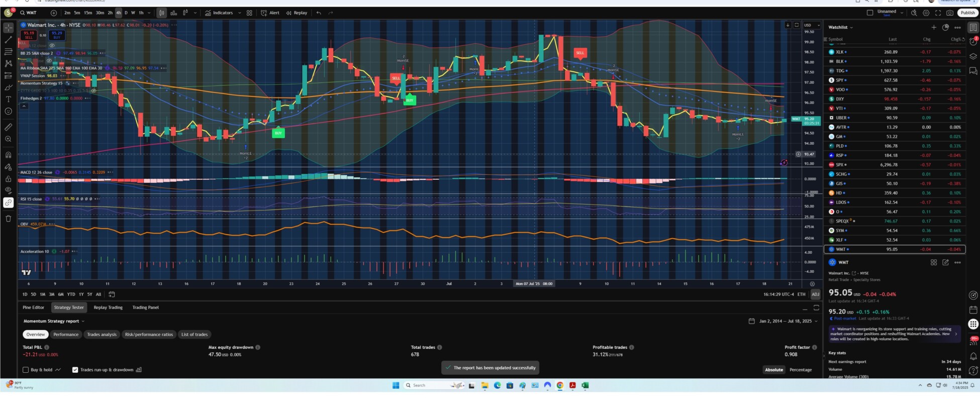The width and height of the screenshot is (980, 410).
Task: Open the layout setup grid icon
Action: [249, 13]
